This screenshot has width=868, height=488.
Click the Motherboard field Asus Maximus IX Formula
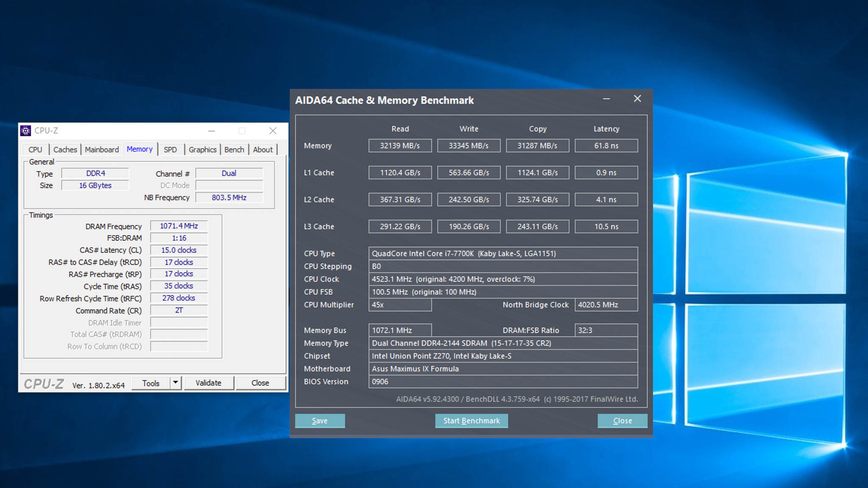click(503, 369)
